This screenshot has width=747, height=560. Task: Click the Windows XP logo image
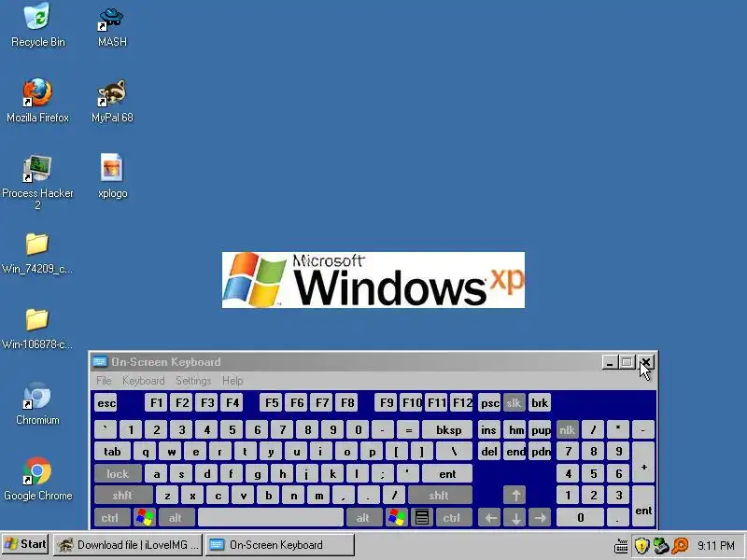click(373, 279)
